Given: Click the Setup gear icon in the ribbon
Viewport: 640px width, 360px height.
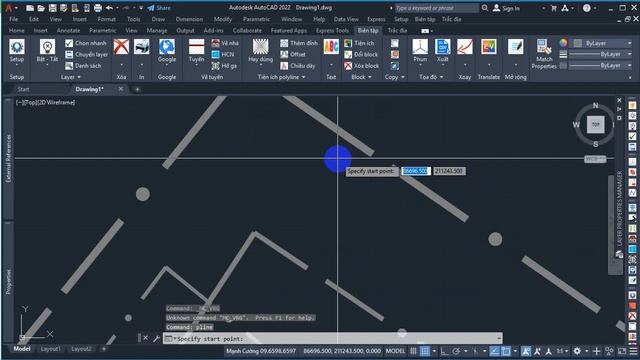Looking at the screenshot, I should 17,47.
